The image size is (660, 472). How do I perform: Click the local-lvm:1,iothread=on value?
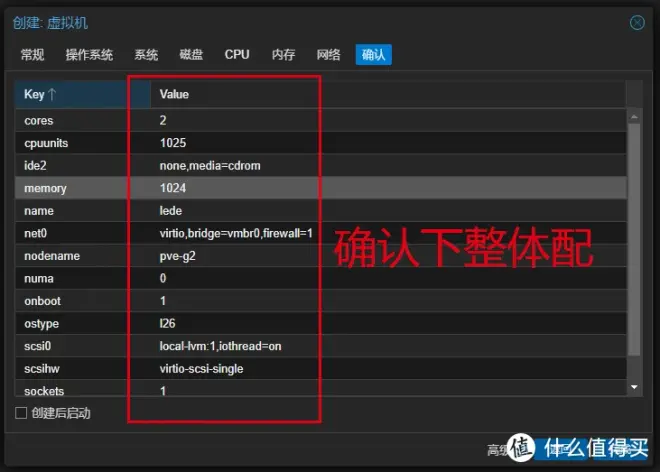click(x=221, y=346)
